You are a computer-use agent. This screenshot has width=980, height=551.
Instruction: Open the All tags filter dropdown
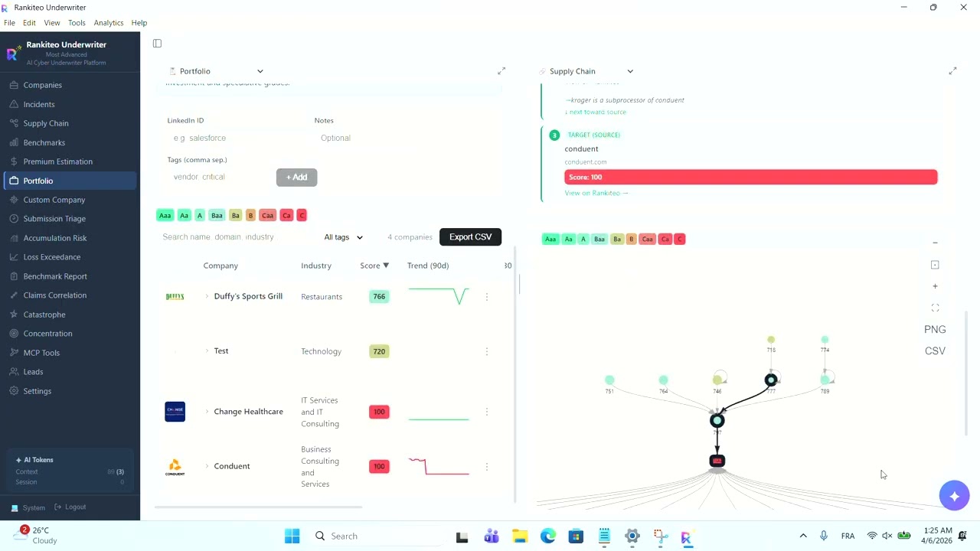(343, 237)
